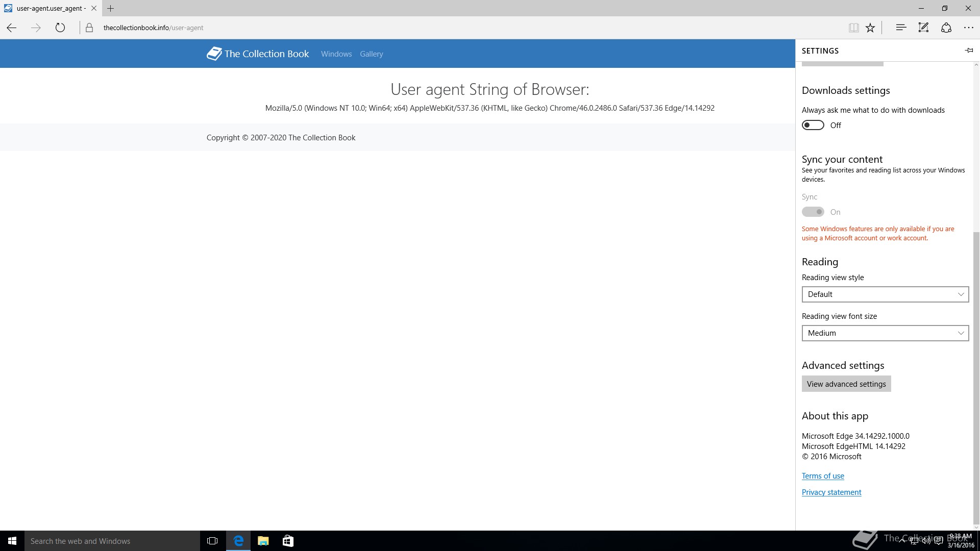This screenshot has height=551, width=980.
Task: Click The Collection Book logo
Action: [258, 54]
